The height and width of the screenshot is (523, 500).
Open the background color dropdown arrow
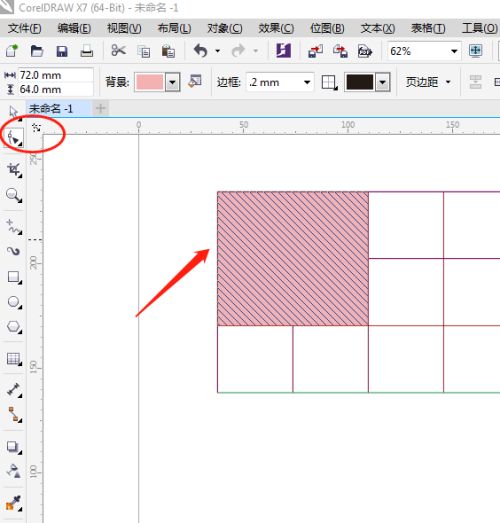coord(173,82)
